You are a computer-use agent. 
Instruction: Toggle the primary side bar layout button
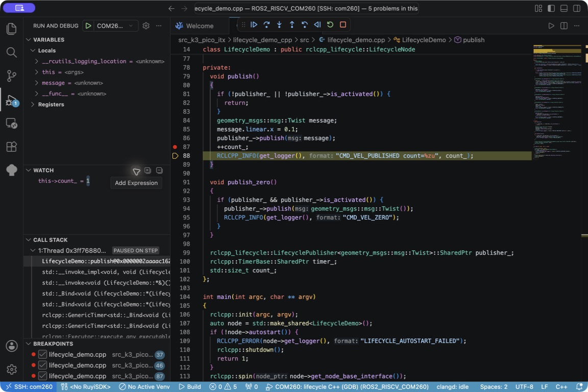coord(551,8)
